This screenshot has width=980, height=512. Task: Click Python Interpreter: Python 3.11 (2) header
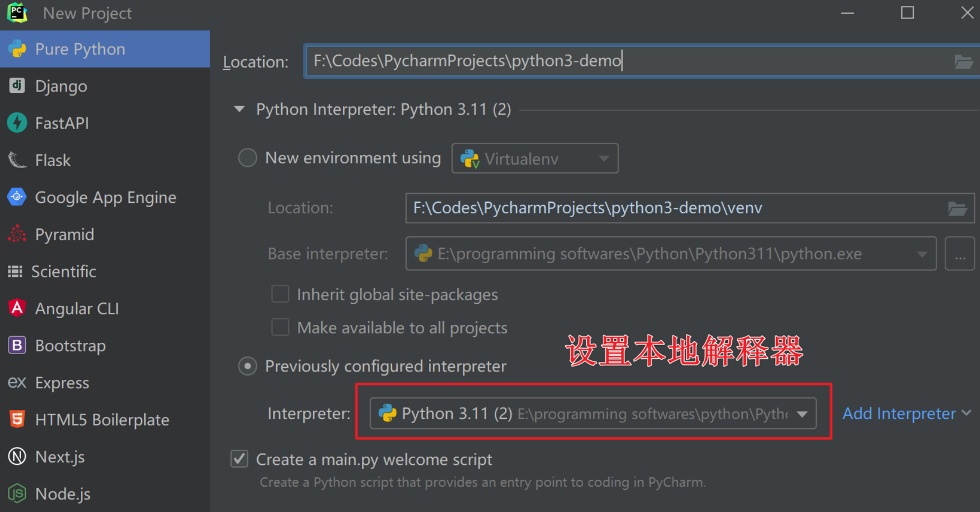point(384,109)
